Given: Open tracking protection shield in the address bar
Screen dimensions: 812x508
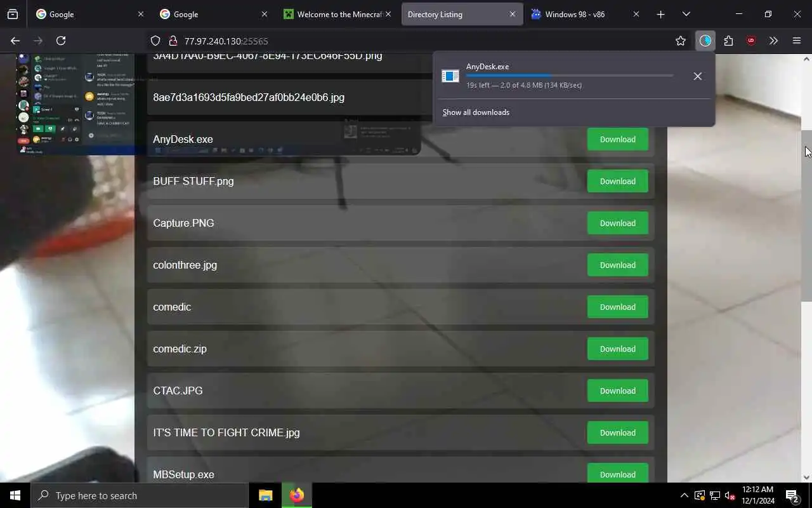Looking at the screenshot, I should (x=155, y=41).
